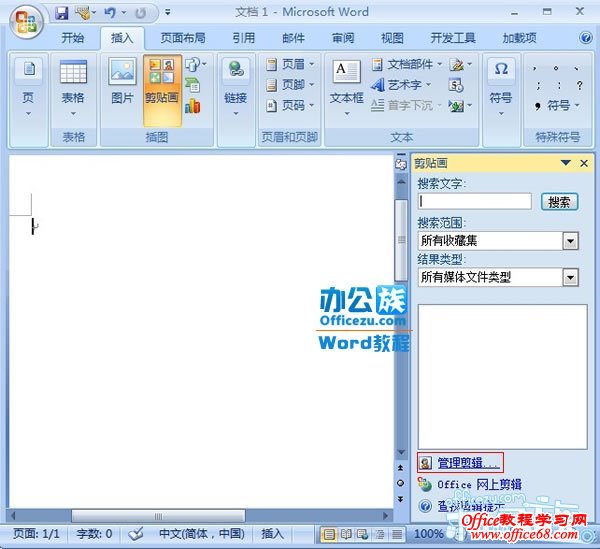Screen dimensions: 600x549
Task: Click the 100% zoom level button
Action: point(429,534)
